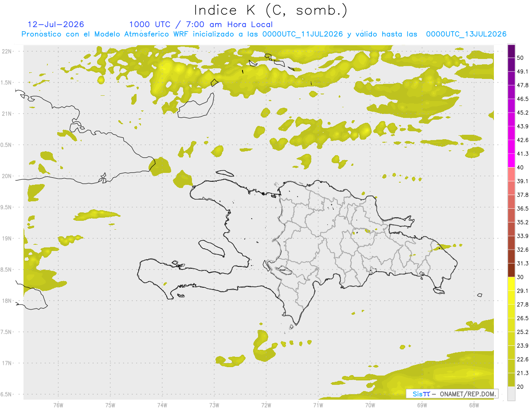This screenshot has width=532, height=411.
Task: Click the "70W" longitude label
Action: click(x=370, y=405)
